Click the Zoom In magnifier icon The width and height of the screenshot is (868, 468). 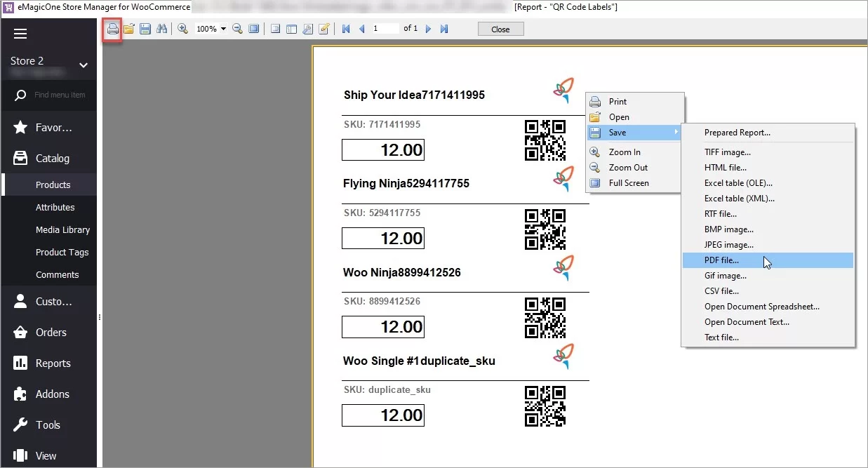[182, 29]
